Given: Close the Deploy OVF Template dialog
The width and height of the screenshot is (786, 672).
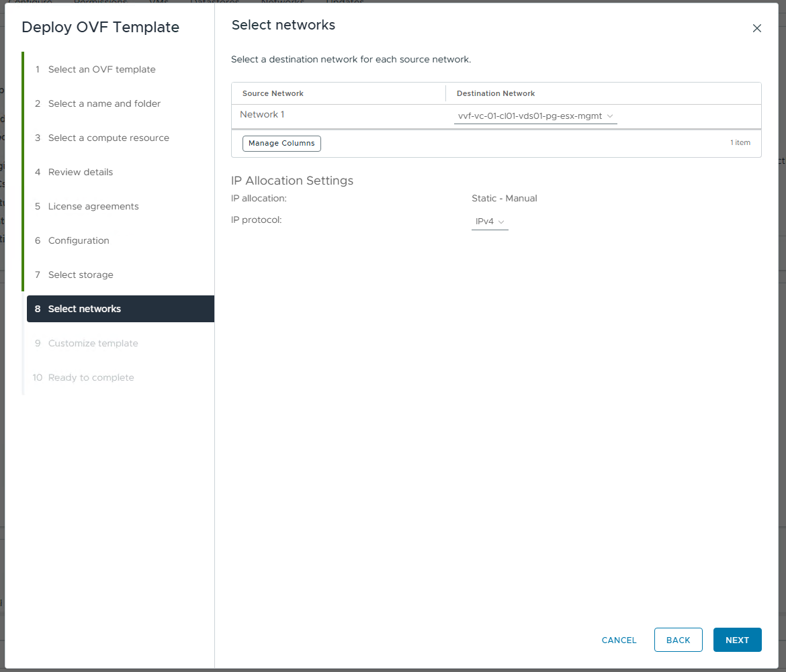Looking at the screenshot, I should pos(756,28).
